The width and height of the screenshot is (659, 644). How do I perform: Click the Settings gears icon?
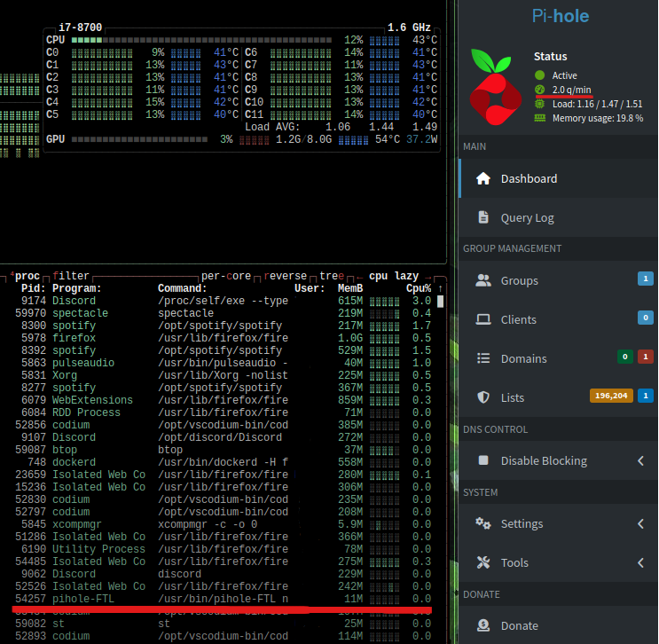click(483, 523)
